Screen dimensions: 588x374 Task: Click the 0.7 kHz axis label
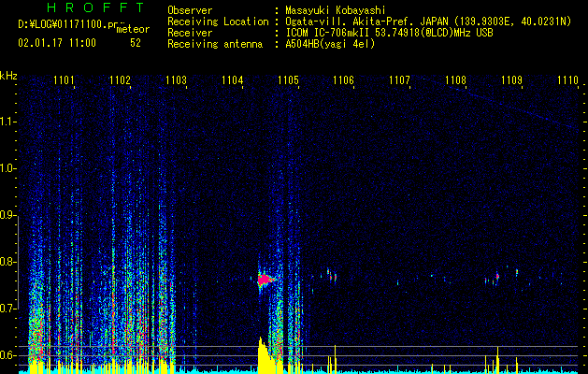8,309
